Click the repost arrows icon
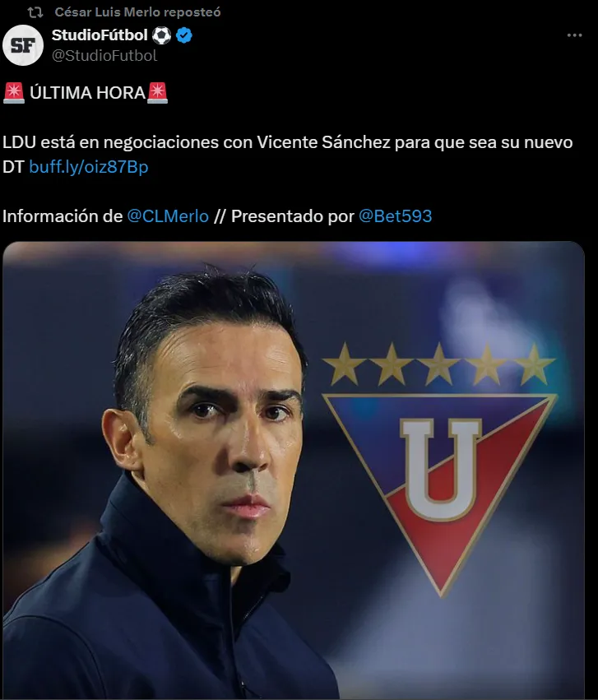The height and width of the screenshot is (700, 598). [35, 12]
